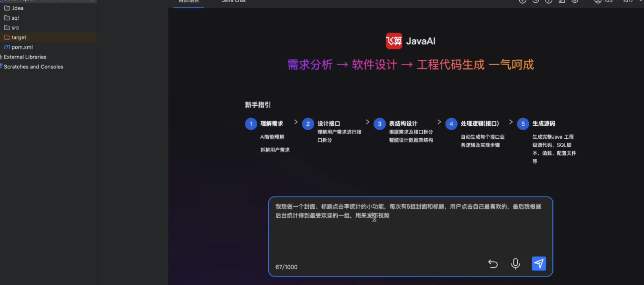Click the 理解用户需求进行接口拆分 description
This screenshot has width=644, height=285.
click(339, 136)
